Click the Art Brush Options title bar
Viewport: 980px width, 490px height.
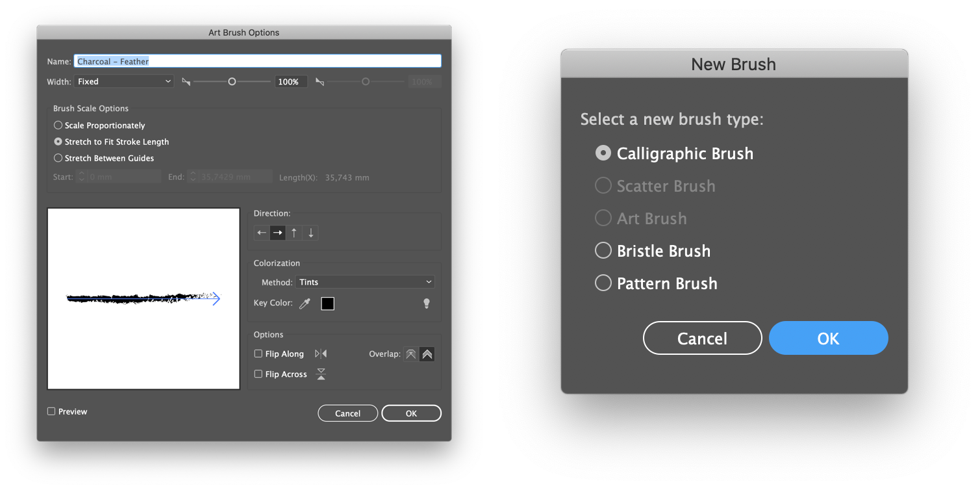point(244,32)
